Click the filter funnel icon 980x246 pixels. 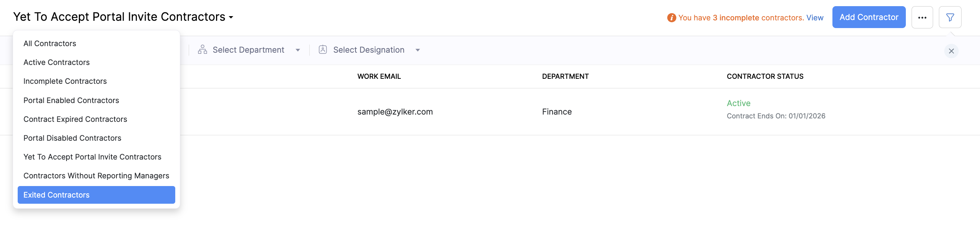(x=950, y=17)
